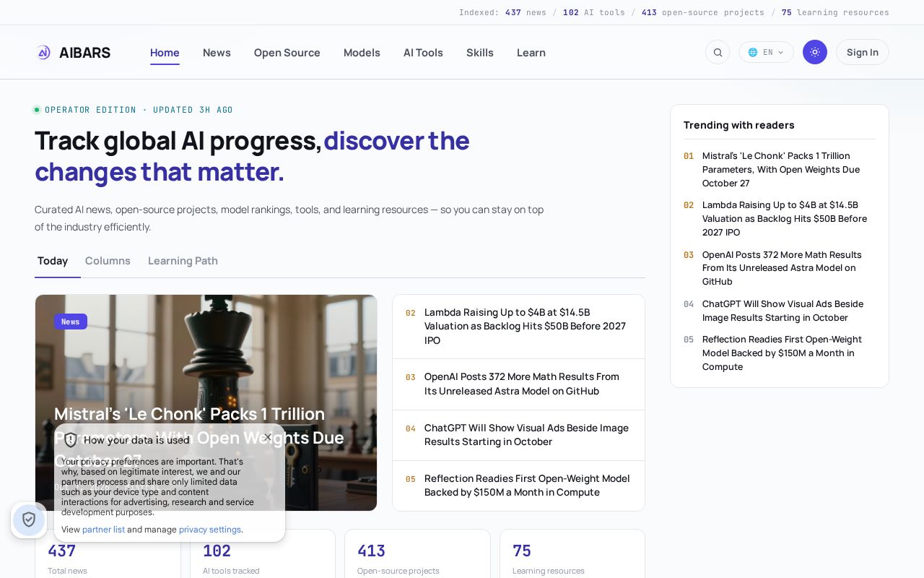Click the 413 Open-source projects card
924x578 pixels.
(x=417, y=554)
